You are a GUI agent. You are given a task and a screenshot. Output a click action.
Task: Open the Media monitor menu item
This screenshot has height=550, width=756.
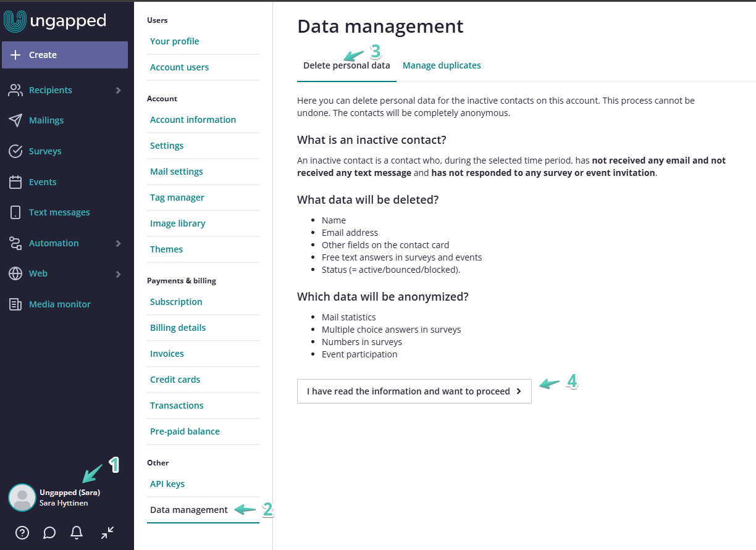(x=60, y=304)
